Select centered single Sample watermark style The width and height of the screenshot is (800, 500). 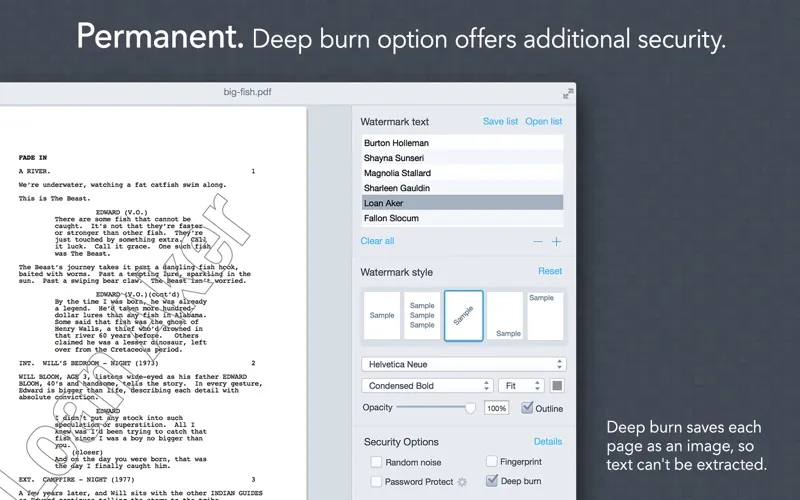pyautogui.click(x=382, y=315)
